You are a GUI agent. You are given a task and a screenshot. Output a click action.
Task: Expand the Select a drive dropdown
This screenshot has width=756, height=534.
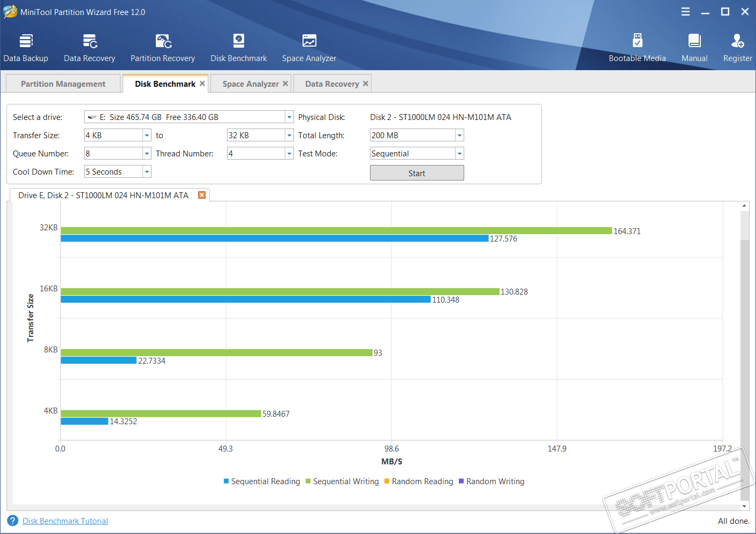(x=289, y=117)
